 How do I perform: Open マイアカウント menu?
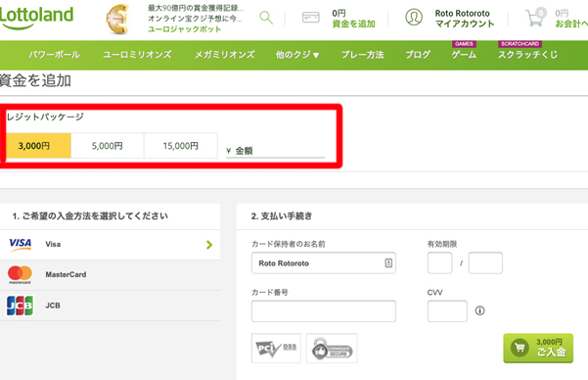pyautogui.click(x=465, y=24)
